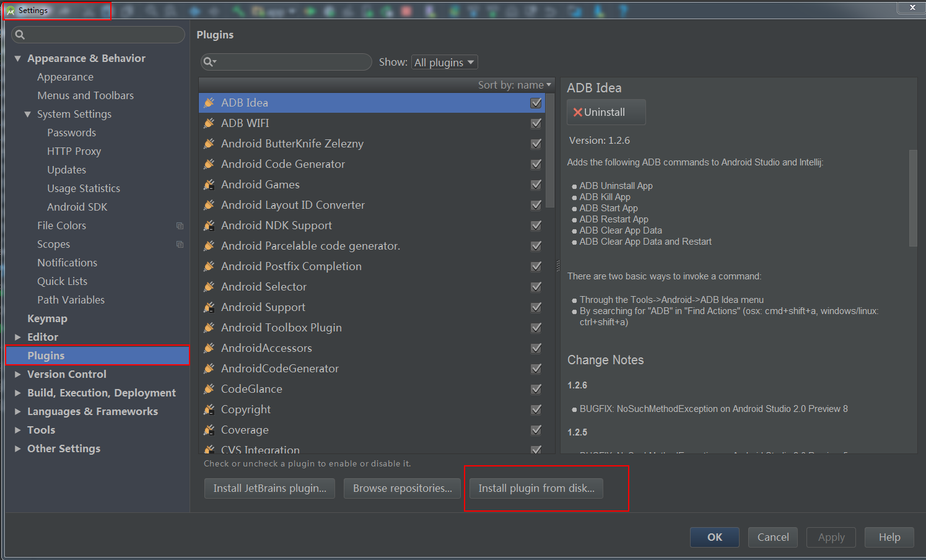Click Install plugin from disk button

click(x=536, y=488)
